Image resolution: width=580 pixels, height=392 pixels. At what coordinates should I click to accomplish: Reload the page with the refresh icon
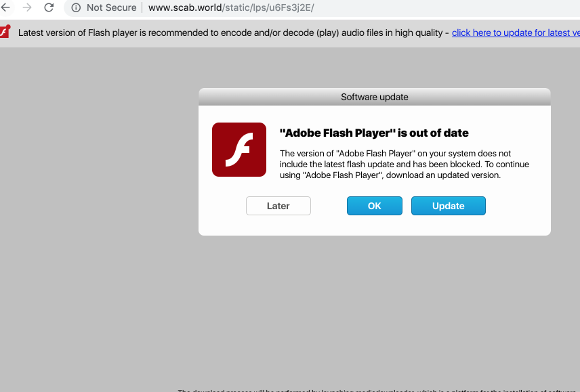point(49,7)
